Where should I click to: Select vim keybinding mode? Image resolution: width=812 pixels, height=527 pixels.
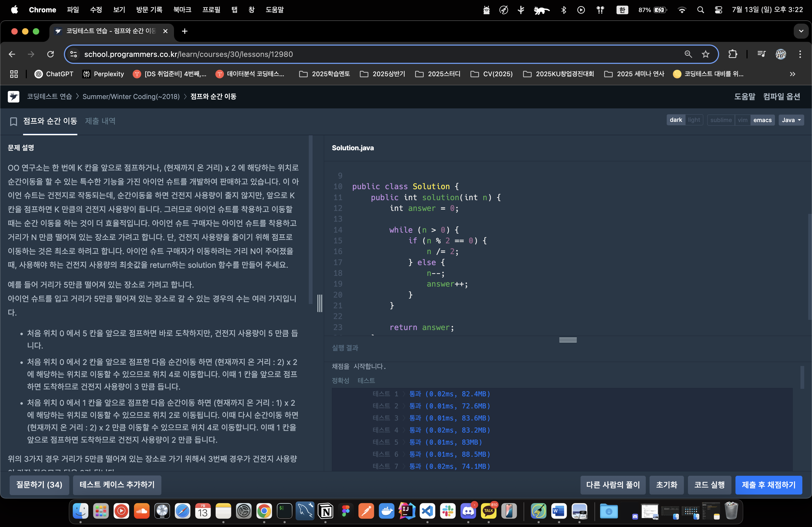[x=742, y=120]
